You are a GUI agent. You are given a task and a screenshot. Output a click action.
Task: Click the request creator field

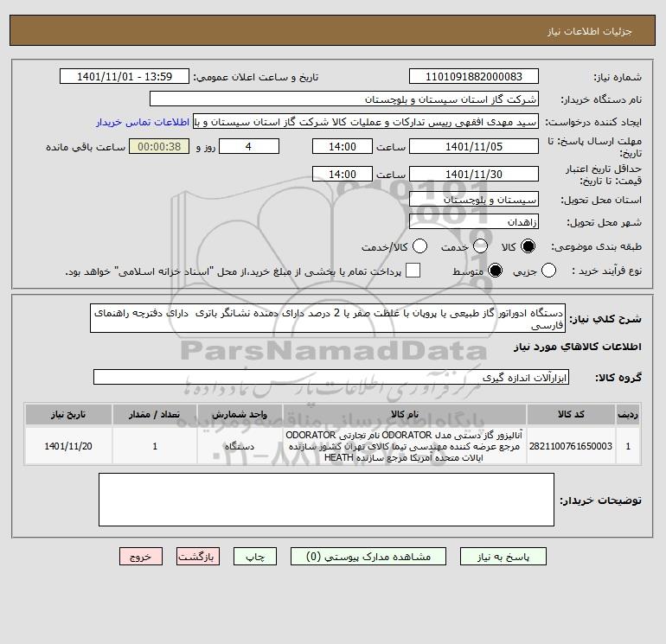point(366,122)
